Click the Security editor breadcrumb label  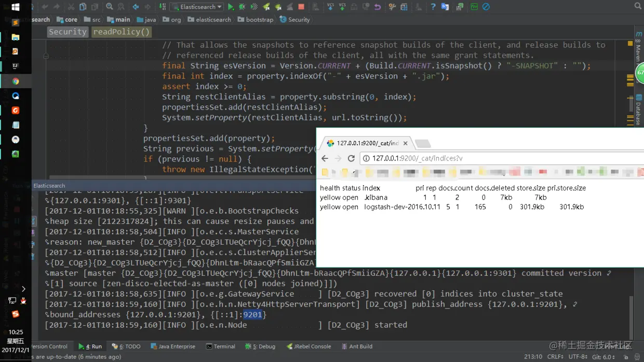[68, 32]
